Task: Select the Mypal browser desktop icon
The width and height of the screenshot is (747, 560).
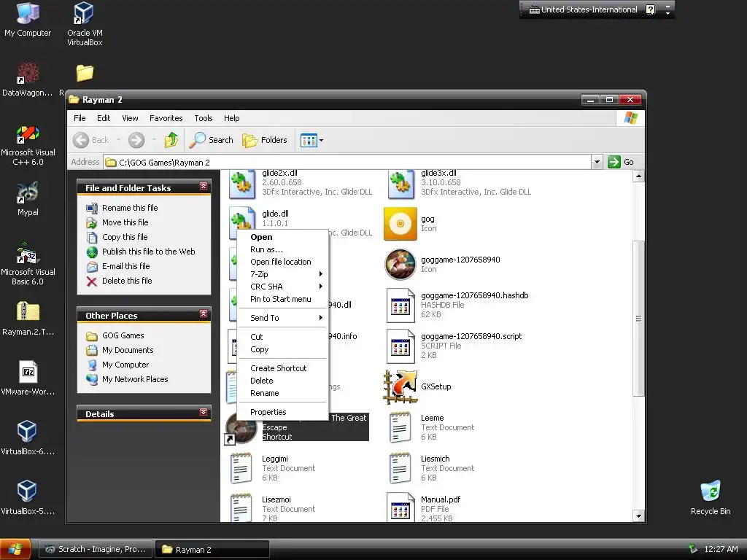Action: point(28,198)
